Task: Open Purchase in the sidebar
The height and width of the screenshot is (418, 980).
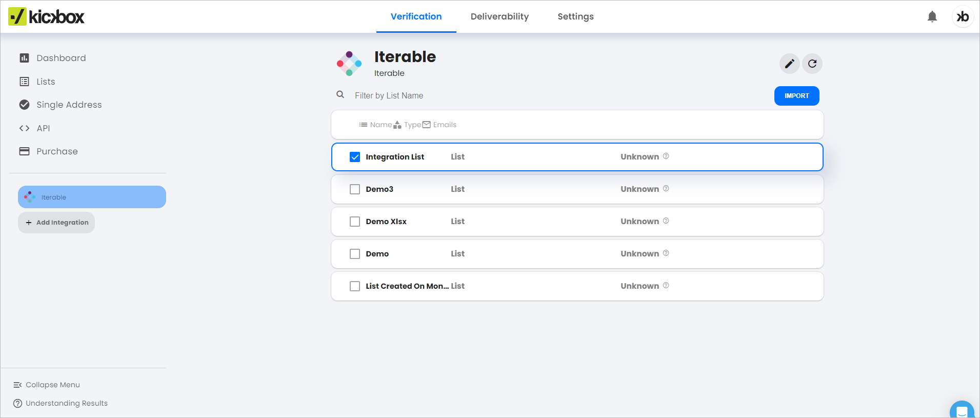Action: (57, 151)
